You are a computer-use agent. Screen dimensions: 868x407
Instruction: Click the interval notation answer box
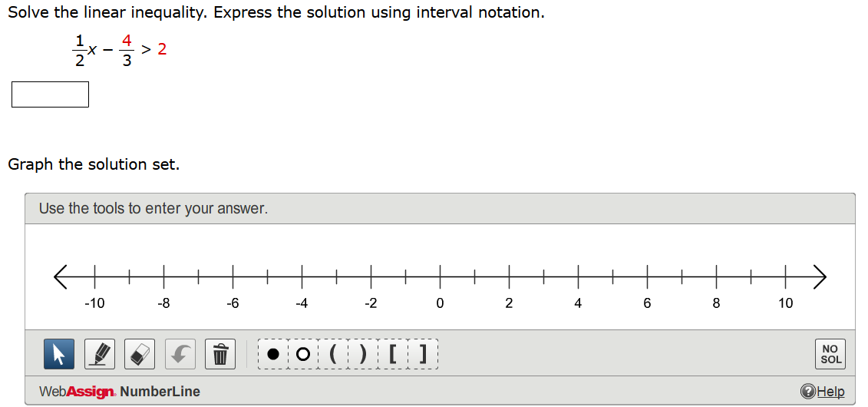pyautogui.click(x=51, y=94)
